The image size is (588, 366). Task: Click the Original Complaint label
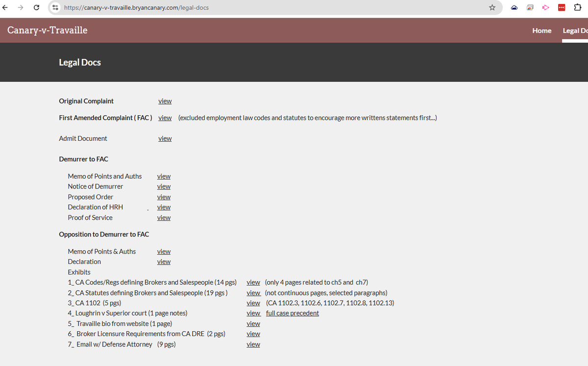[86, 101]
